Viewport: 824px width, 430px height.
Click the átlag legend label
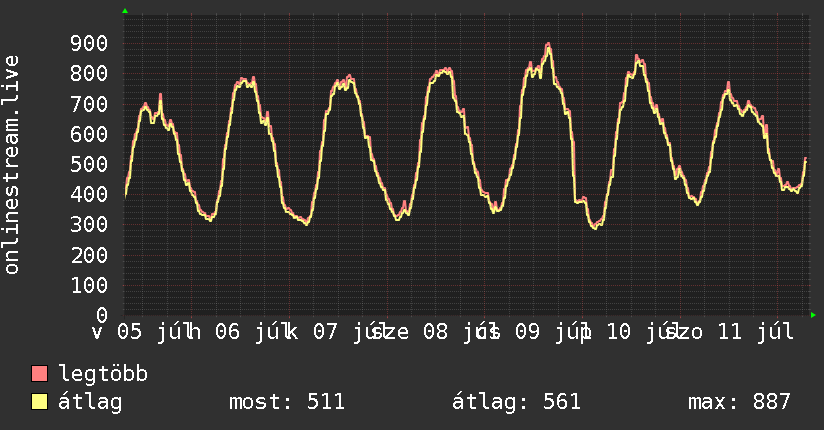90,402
